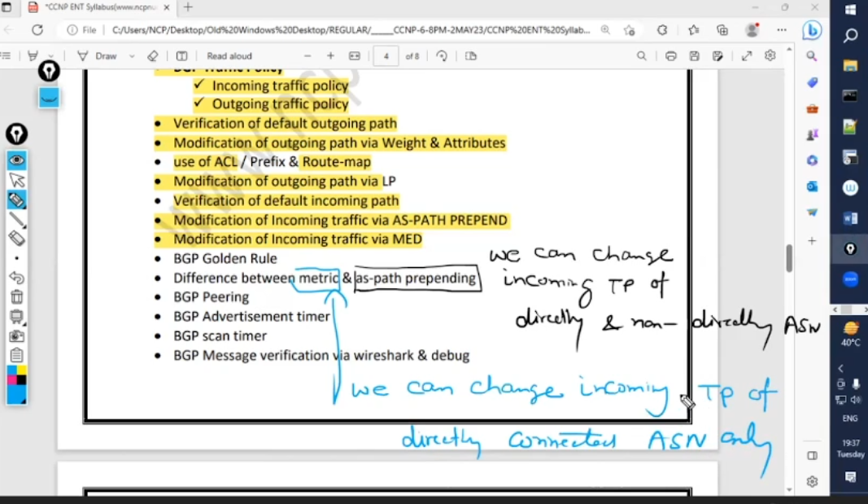Select the blue current color swatch
Viewport: 868px width, 504px height.
(x=16, y=395)
